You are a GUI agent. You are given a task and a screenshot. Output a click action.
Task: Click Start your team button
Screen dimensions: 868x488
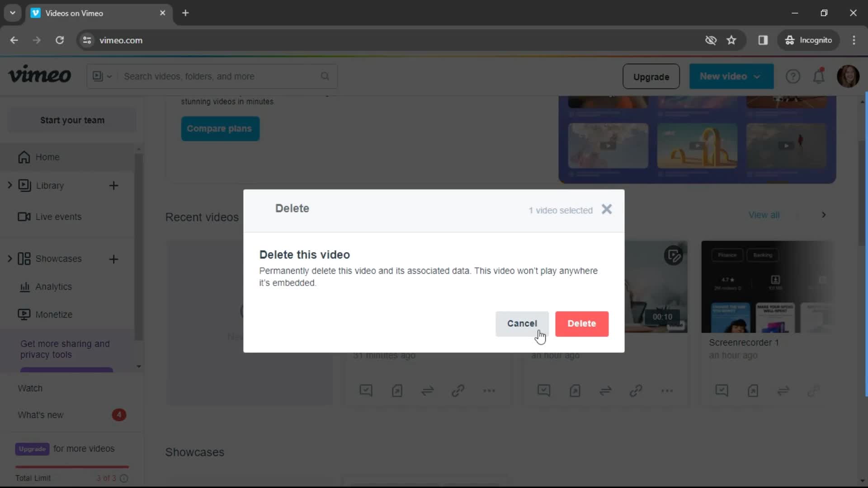click(72, 120)
